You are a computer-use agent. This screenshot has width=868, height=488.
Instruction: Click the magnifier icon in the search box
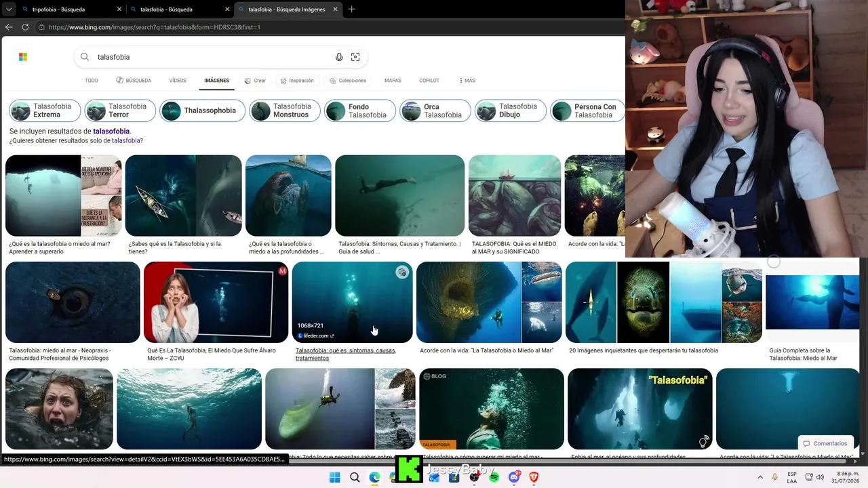[x=85, y=57]
